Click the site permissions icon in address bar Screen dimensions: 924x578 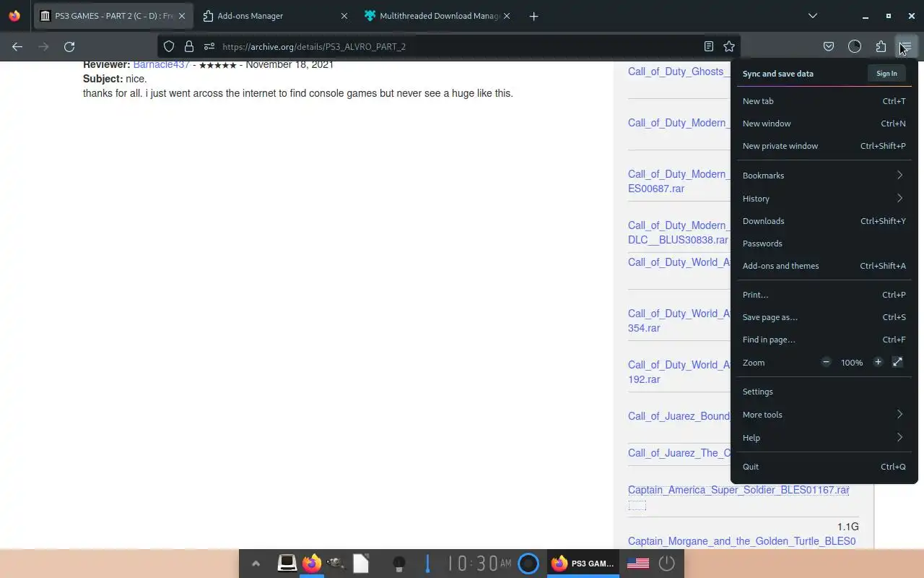(209, 46)
